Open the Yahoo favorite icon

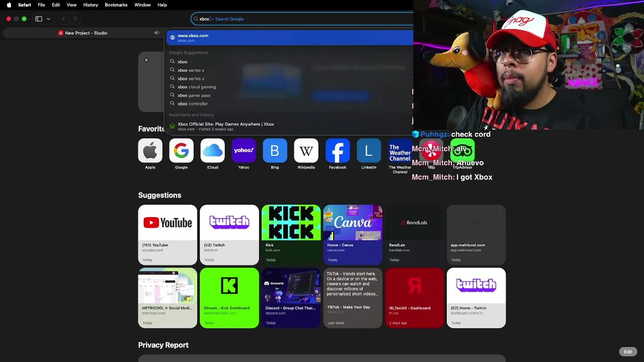[244, 150]
